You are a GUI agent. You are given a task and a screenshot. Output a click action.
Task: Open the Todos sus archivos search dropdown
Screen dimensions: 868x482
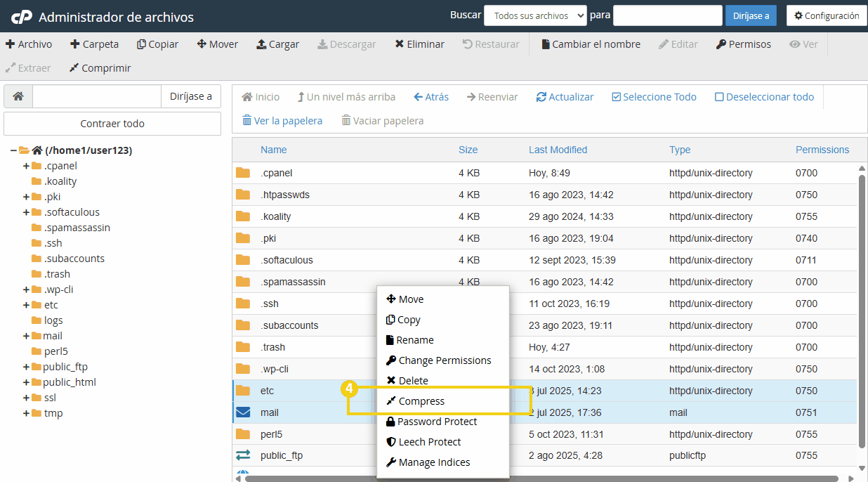(x=535, y=15)
